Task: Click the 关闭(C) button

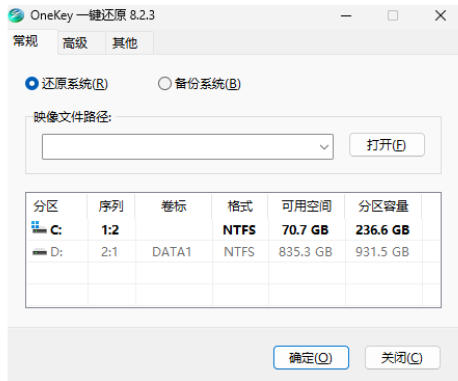Action: [x=402, y=358]
